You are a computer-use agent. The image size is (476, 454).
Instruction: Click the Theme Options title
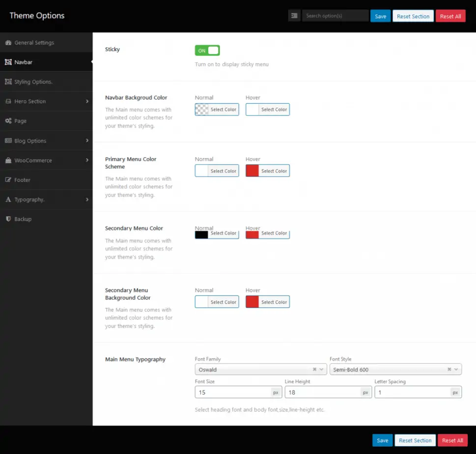pos(37,16)
